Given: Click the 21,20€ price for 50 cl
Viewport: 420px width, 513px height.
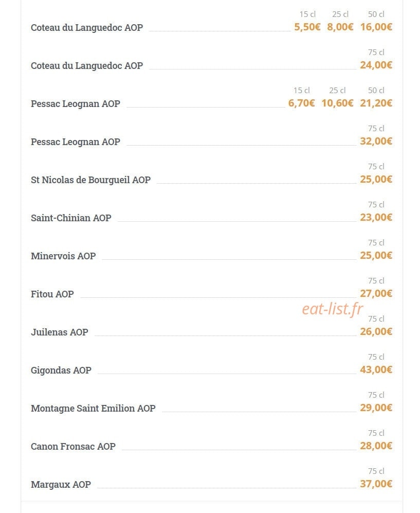Looking at the screenshot, I should [376, 103].
